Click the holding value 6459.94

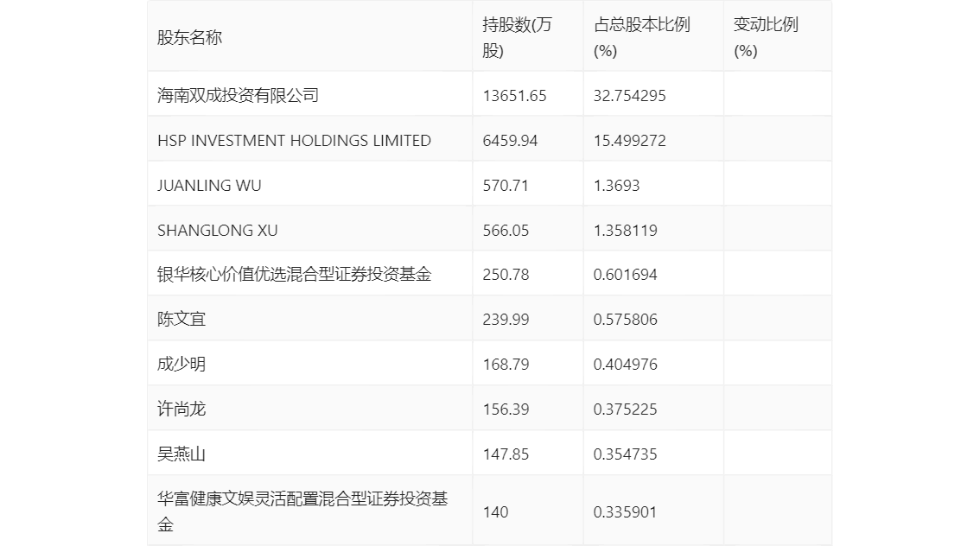[510, 141]
